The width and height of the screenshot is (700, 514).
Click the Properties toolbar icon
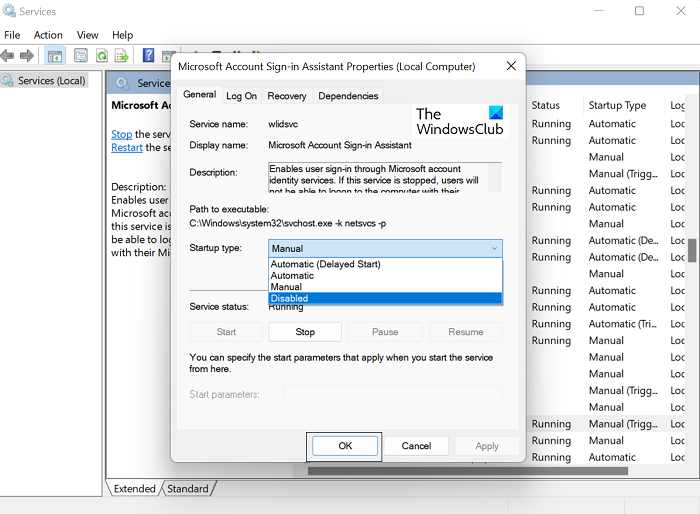click(x=81, y=56)
